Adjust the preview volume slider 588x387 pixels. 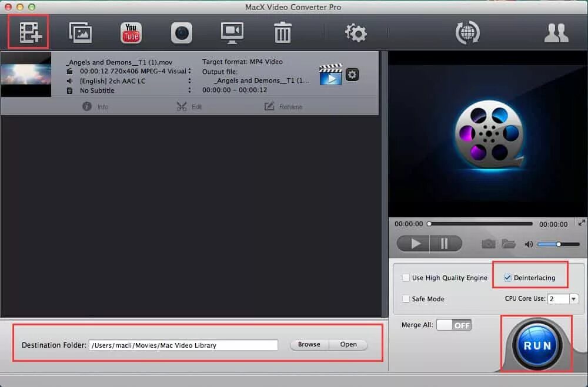tap(559, 244)
